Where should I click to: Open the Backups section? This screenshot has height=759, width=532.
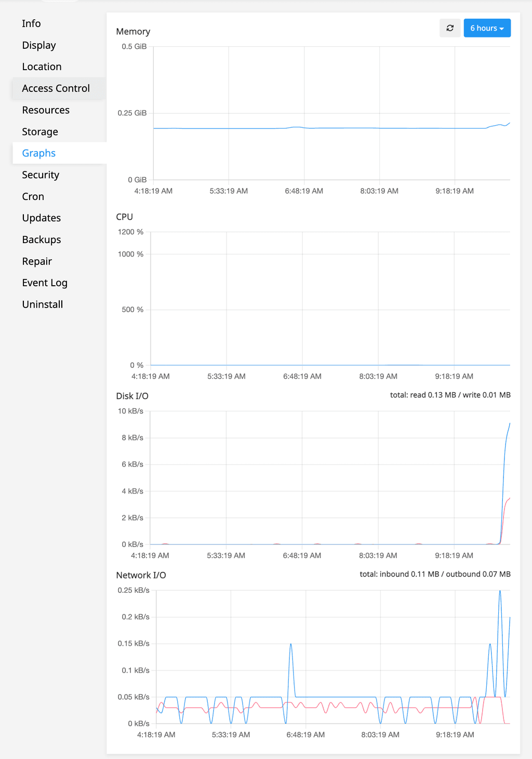click(41, 239)
